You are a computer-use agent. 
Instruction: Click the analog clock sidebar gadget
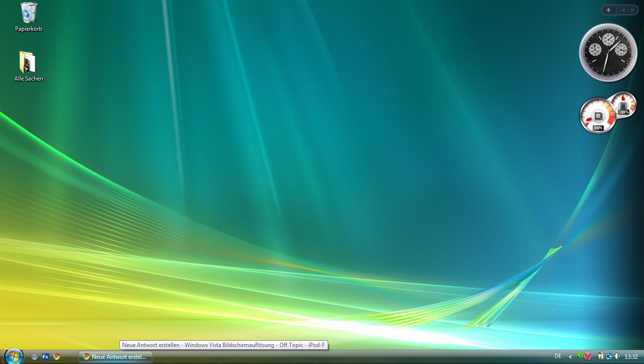tap(608, 53)
